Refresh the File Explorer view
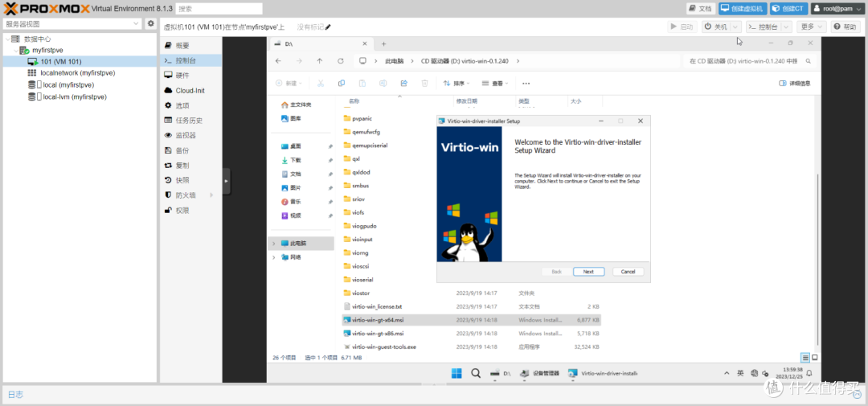 pyautogui.click(x=341, y=61)
